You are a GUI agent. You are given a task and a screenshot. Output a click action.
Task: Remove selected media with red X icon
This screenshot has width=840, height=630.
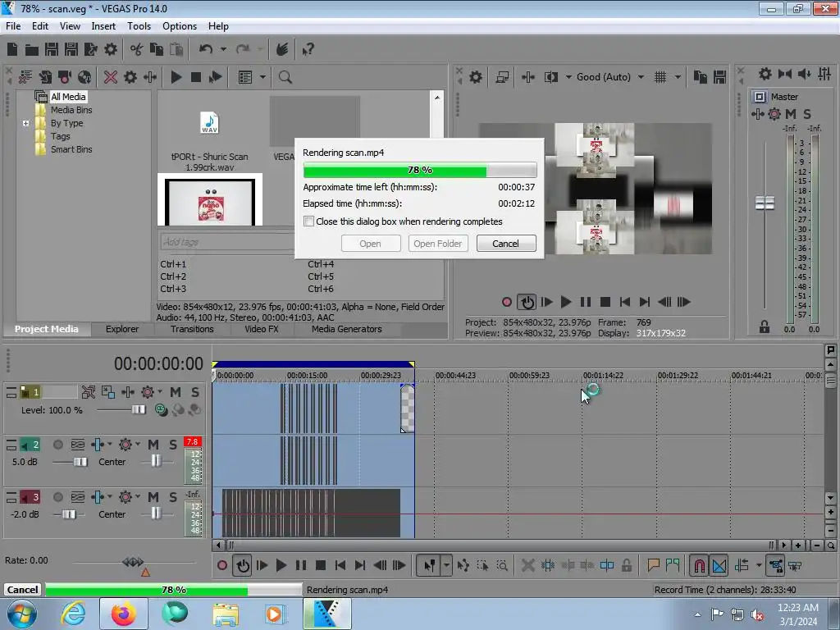(x=111, y=77)
